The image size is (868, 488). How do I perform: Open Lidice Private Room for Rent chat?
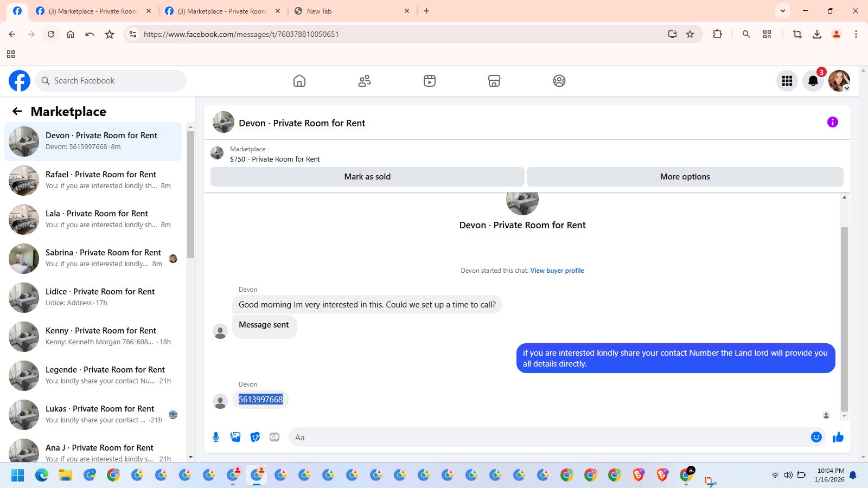pos(93,298)
